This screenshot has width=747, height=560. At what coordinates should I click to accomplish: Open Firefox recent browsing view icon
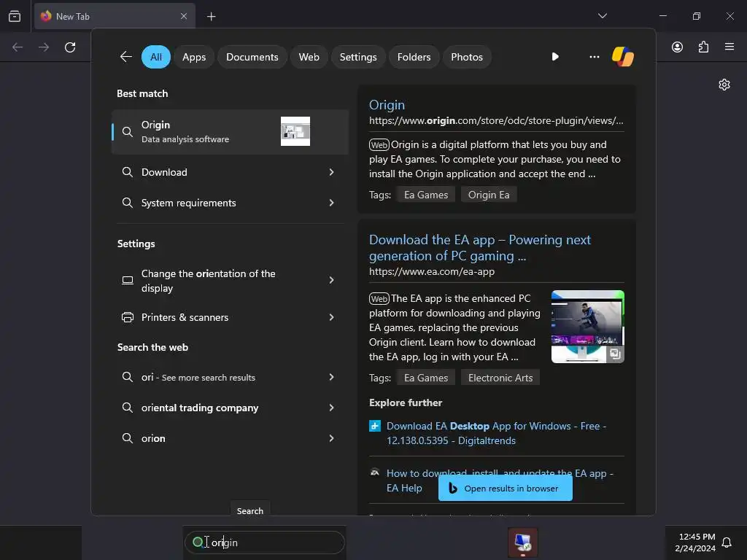(x=15, y=16)
